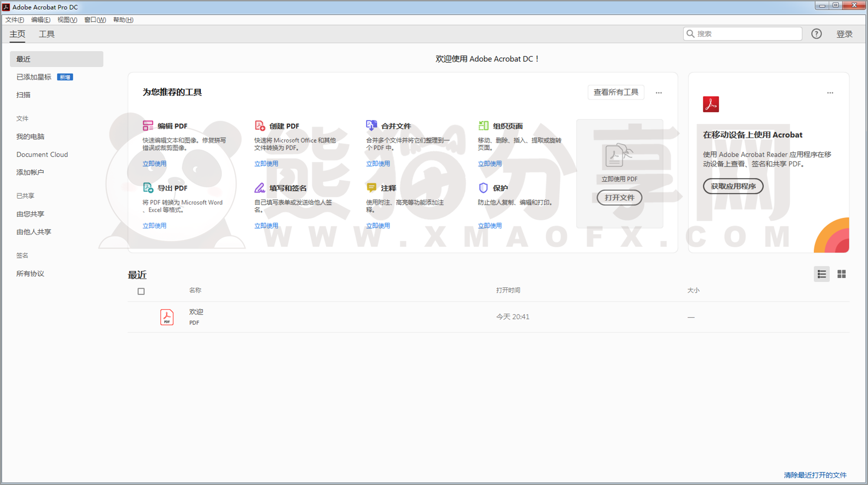Click the 合并文件 tool icon
This screenshot has height=485, width=868.
(372, 125)
